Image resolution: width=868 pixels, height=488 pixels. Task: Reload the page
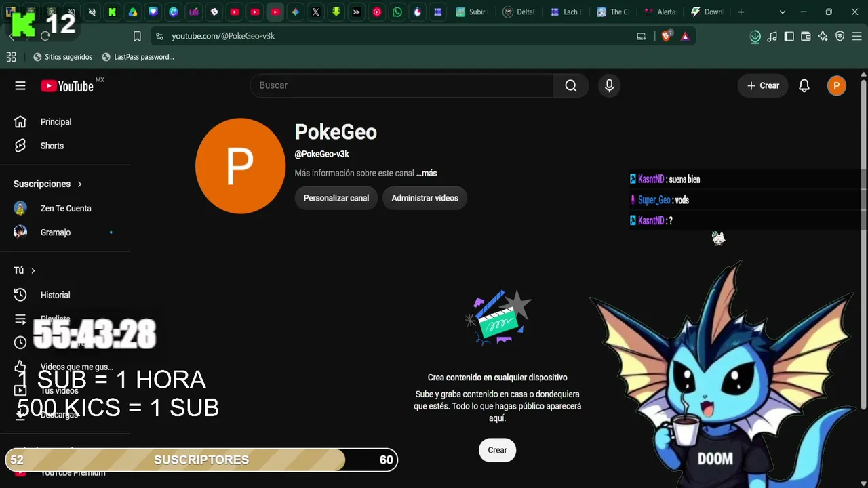click(x=45, y=36)
